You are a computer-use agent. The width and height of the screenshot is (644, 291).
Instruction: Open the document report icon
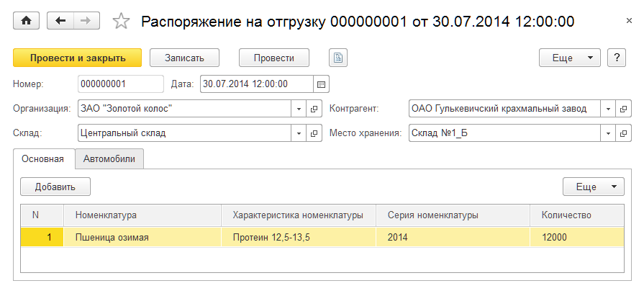338,58
